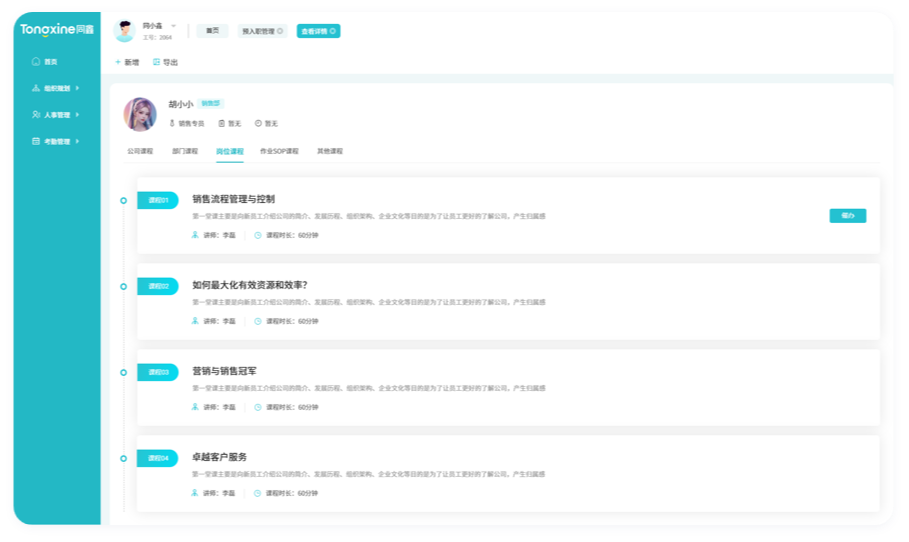Image resolution: width=909 pixels, height=542 pixels.
Task: Click the 课程01 label badge
Action: click(158, 200)
